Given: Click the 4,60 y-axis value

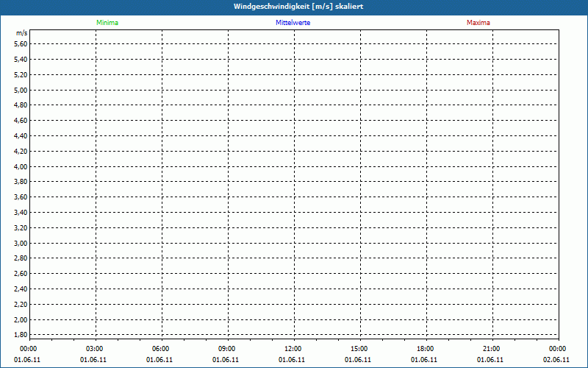Looking at the screenshot, I should coord(21,121).
